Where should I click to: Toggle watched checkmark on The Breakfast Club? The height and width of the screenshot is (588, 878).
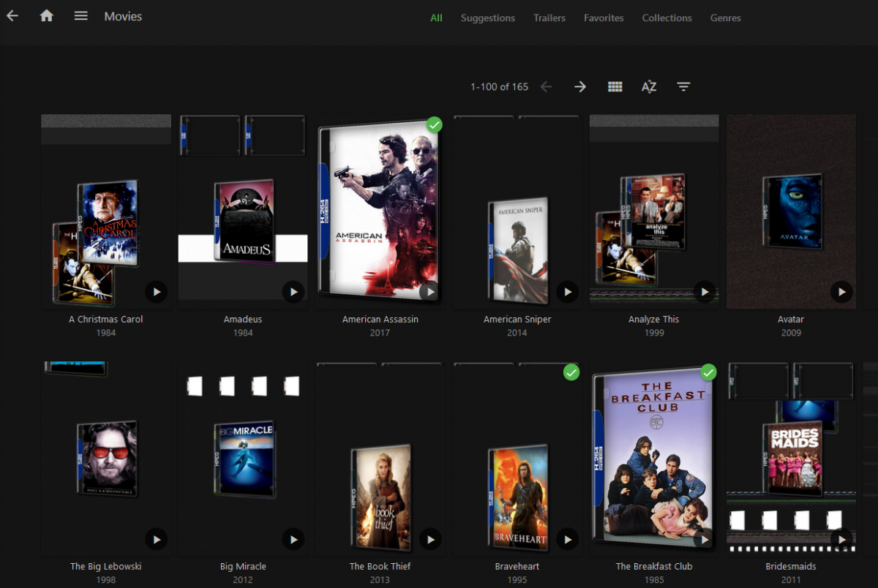tap(708, 372)
